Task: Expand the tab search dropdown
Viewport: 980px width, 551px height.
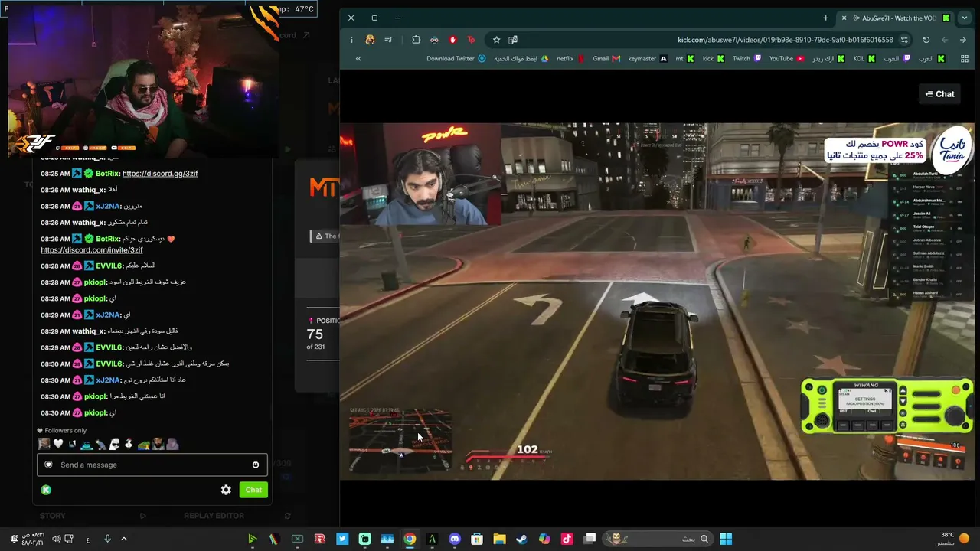Action: coord(964,18)
